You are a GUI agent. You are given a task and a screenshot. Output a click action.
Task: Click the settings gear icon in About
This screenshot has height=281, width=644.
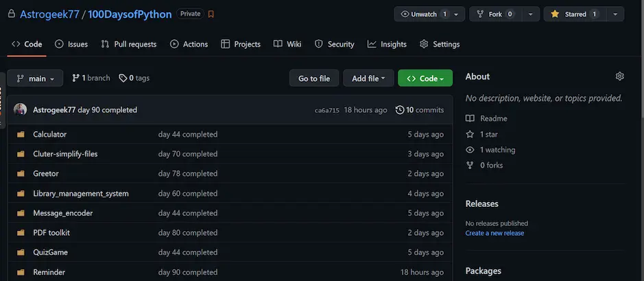(620, 76)
